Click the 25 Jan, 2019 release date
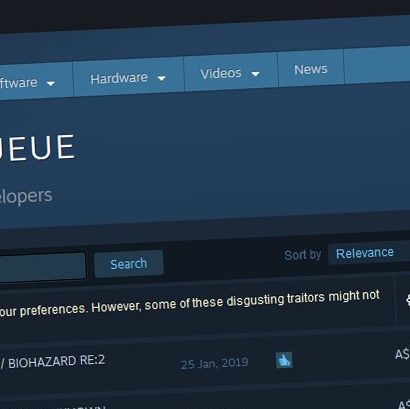 click(x=215, y=363)
